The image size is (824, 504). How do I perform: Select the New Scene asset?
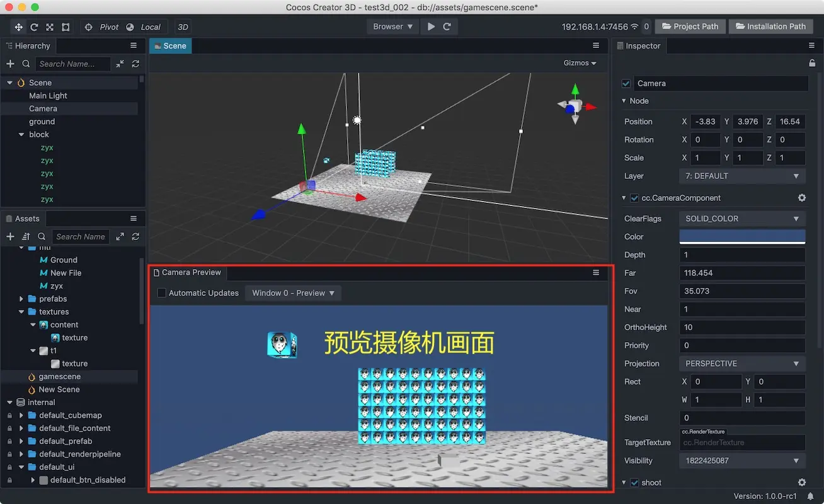tap(59, 389)
